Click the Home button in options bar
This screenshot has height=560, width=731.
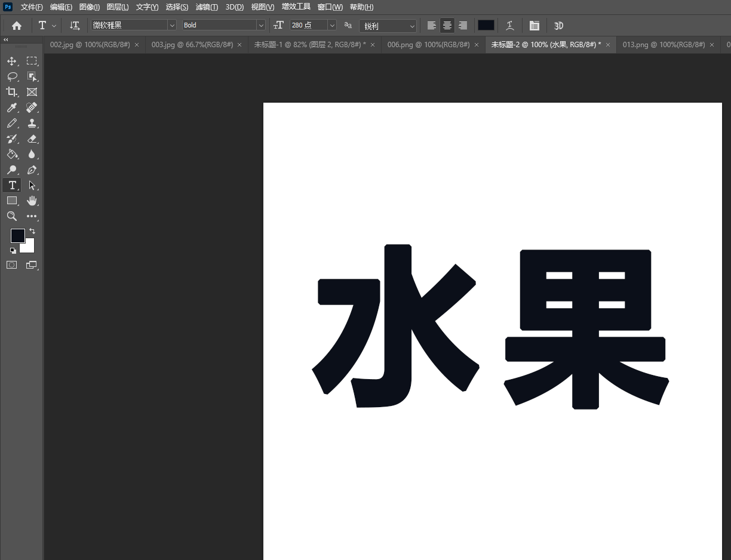point(17,26)
